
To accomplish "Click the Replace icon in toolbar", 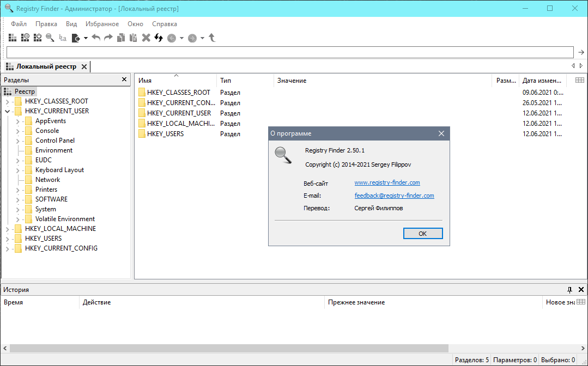I will 63,38.
